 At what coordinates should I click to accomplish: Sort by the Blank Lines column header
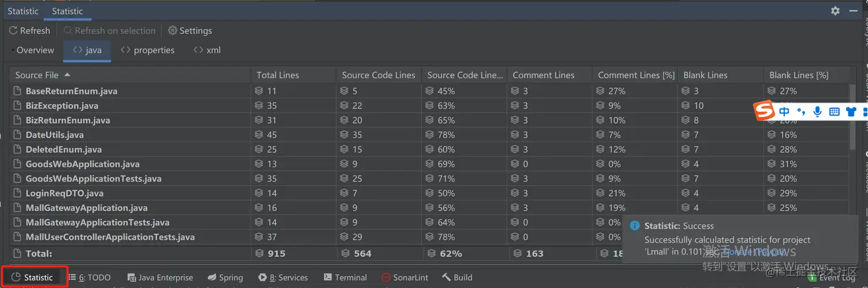pos(721,75)
